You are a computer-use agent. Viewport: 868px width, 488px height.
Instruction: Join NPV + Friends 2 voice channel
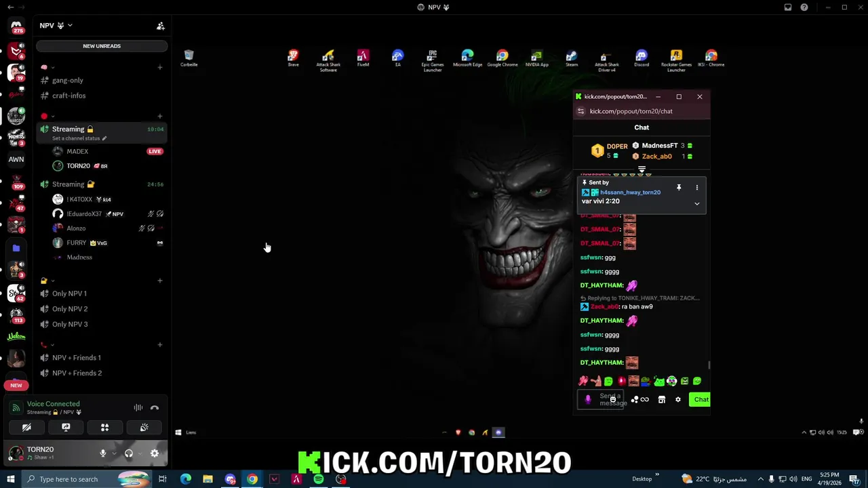102,373
